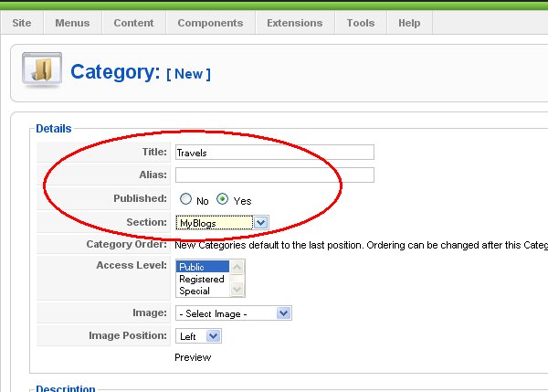Select the Published No radio button

185,199
